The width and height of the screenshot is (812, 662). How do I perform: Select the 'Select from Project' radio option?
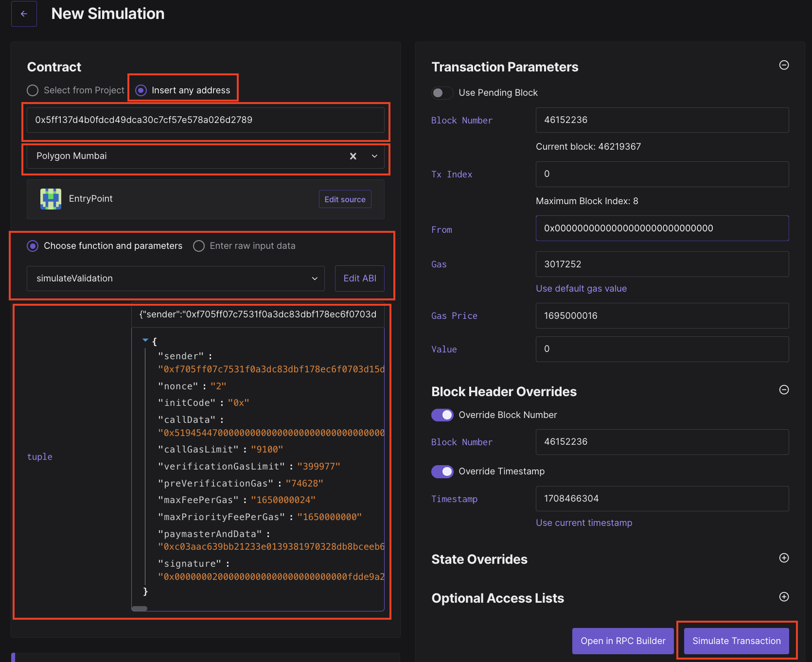pyautogui.click(x=33, y=90)
